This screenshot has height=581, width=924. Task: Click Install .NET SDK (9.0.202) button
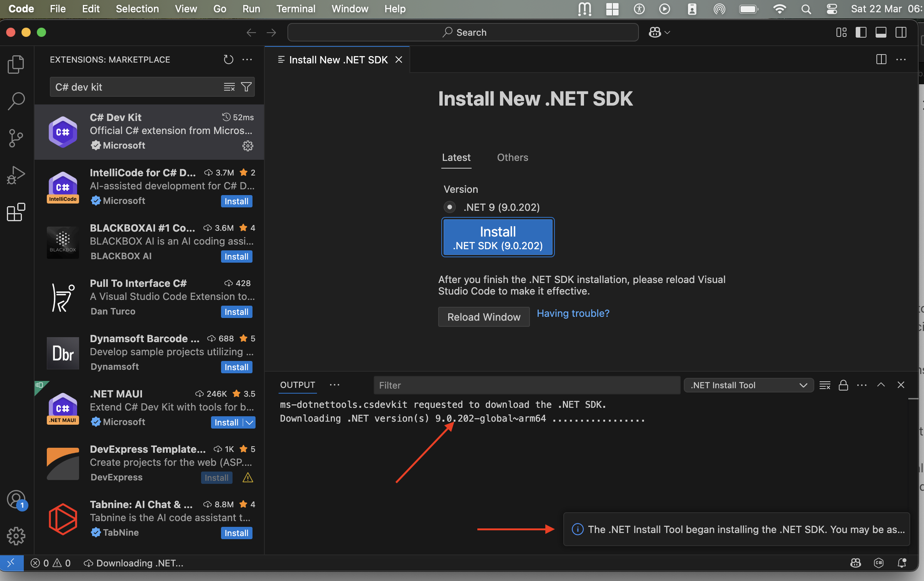tap(498, 237)
